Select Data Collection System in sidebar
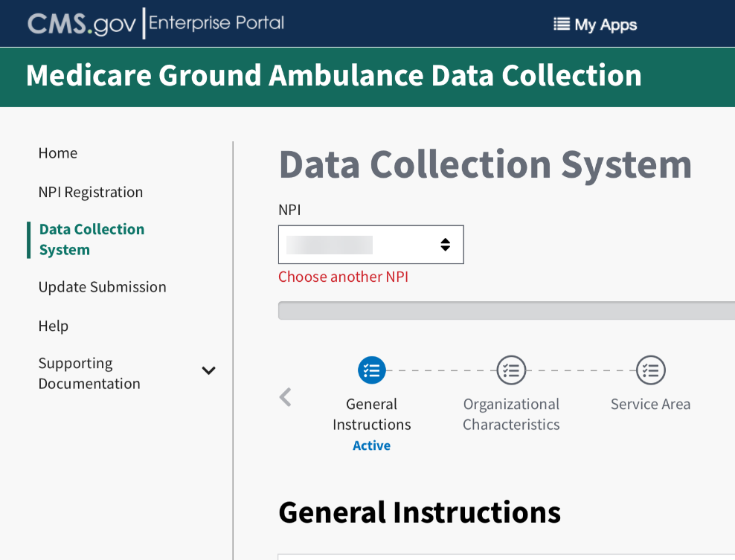 coord(92,239)
